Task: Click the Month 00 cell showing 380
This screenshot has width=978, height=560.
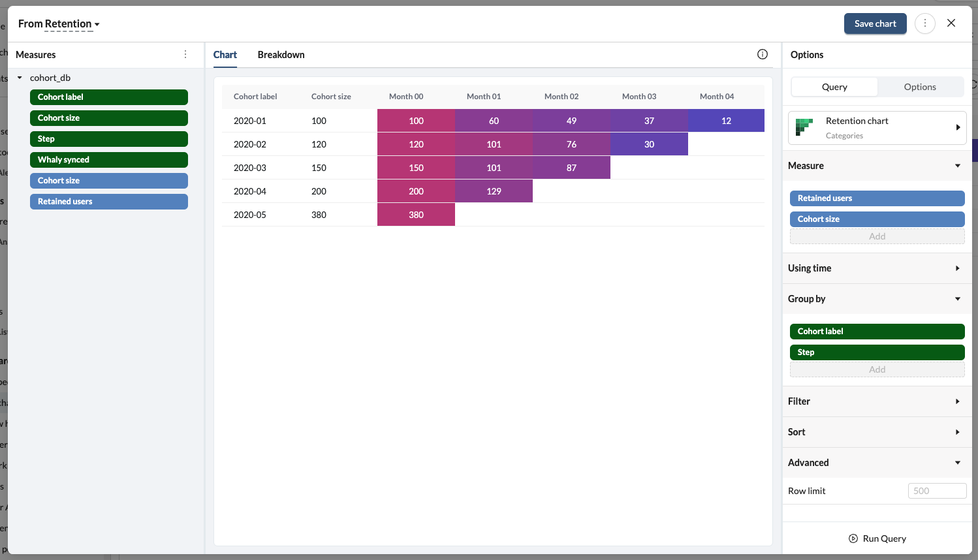Action: (x=416, y=215)
